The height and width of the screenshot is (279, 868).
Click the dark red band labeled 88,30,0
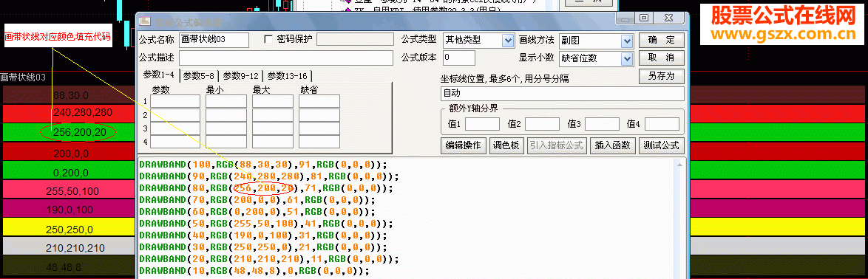(x=69, y=95)
